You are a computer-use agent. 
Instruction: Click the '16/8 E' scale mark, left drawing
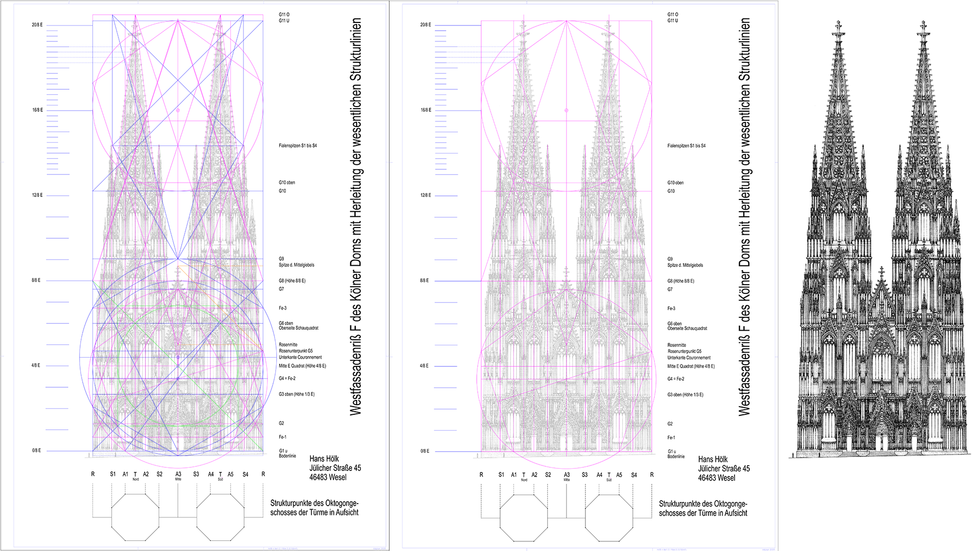[x=37, y=110]
